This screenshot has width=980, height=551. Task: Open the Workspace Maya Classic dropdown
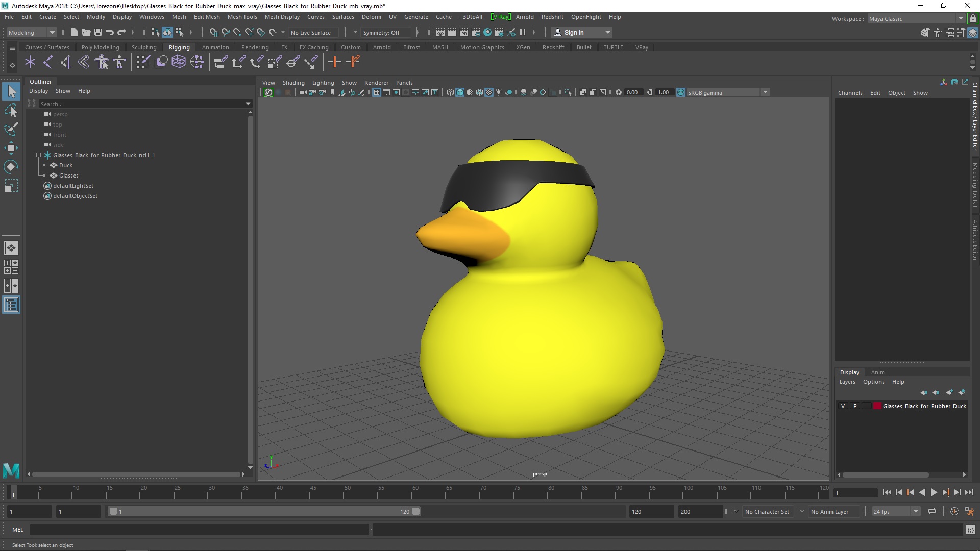pos(916,19)
